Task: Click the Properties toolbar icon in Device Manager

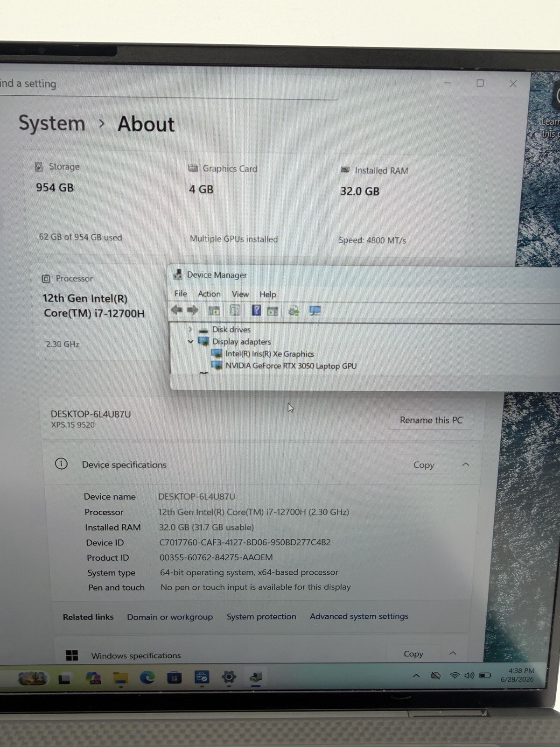Action: pos(235,310)
